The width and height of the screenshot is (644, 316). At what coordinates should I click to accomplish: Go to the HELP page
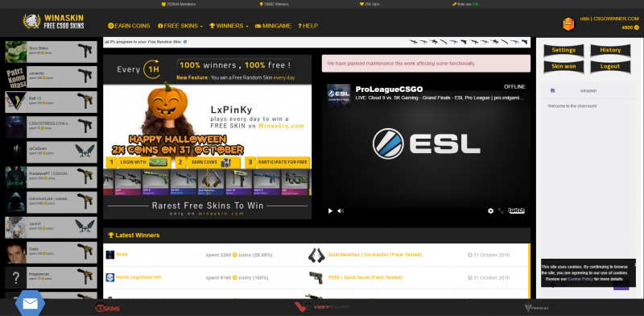pyautogui.click(x=308, y=26)
